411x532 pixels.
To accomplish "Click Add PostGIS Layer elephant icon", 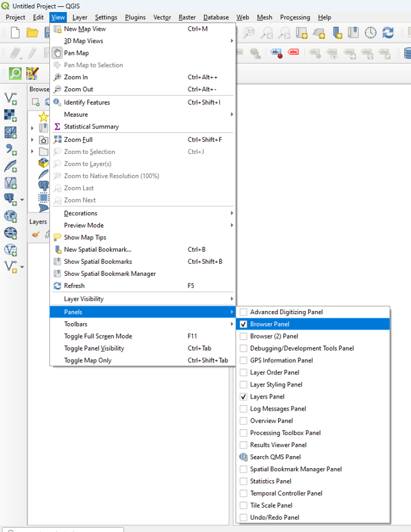I will coord(10,199).
